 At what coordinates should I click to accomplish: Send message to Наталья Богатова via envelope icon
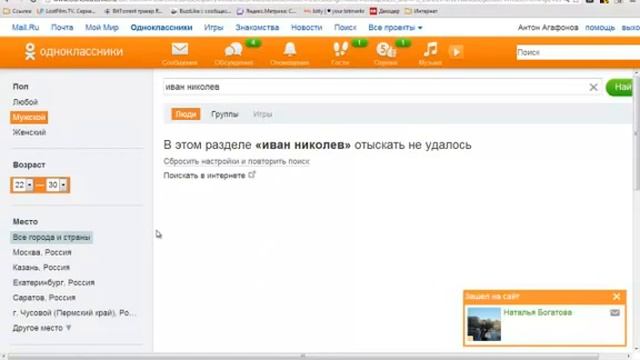point(615,313)
